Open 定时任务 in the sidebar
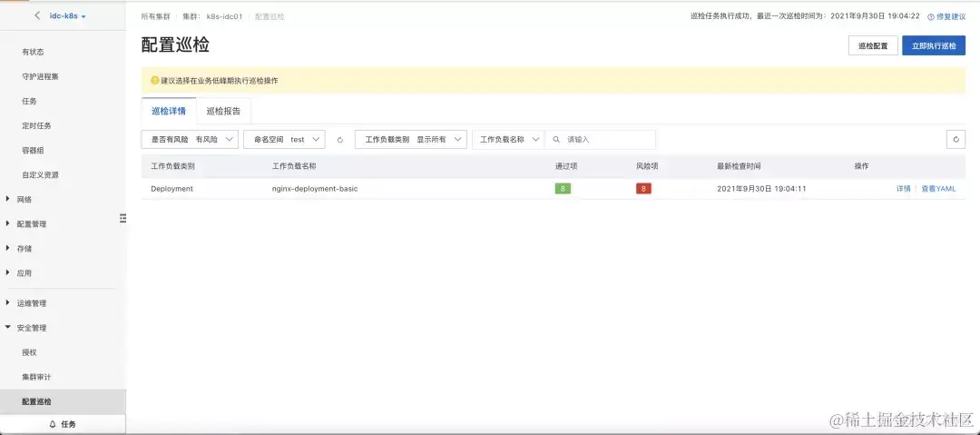Viewport: 980px width, 435px height. 37,126
